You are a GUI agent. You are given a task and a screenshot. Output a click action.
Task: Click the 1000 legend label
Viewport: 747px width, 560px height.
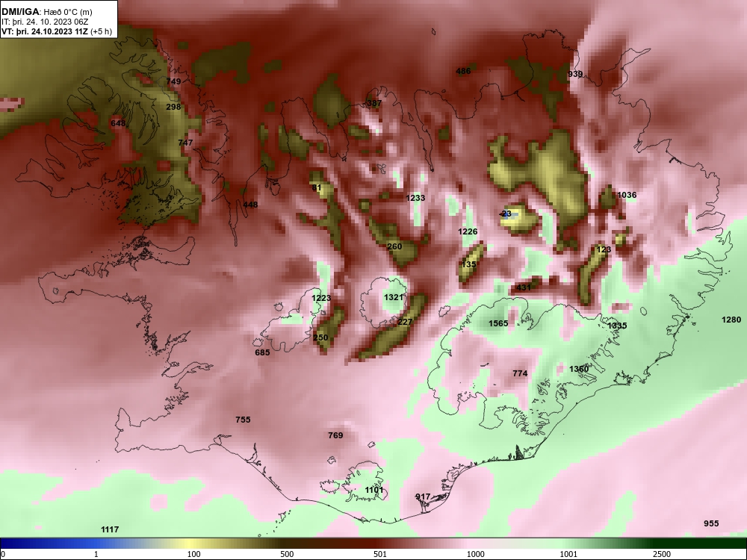coord(475,554)
